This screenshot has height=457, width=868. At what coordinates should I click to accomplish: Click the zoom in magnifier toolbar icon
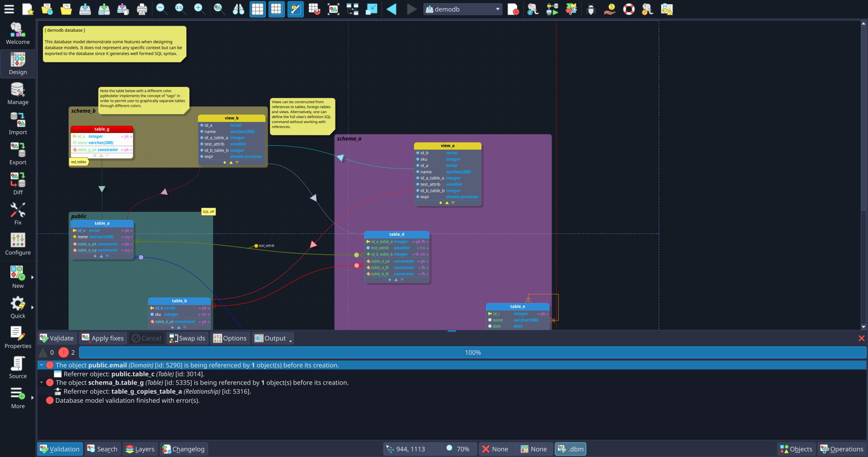[199, 9]
